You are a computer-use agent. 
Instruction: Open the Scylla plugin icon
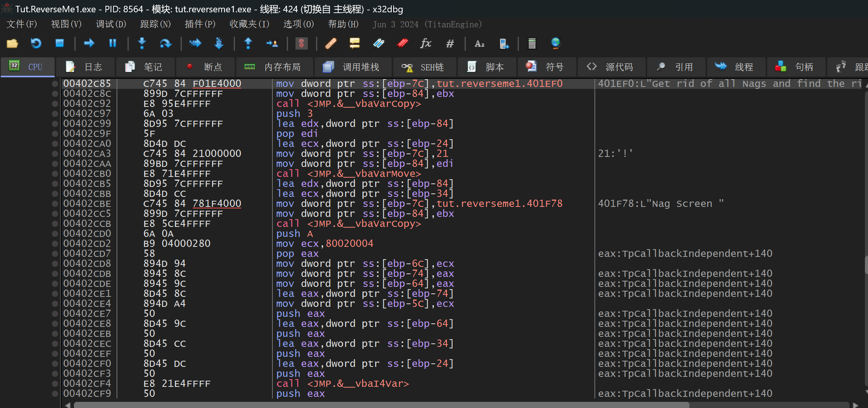click(x=301, y=43)
